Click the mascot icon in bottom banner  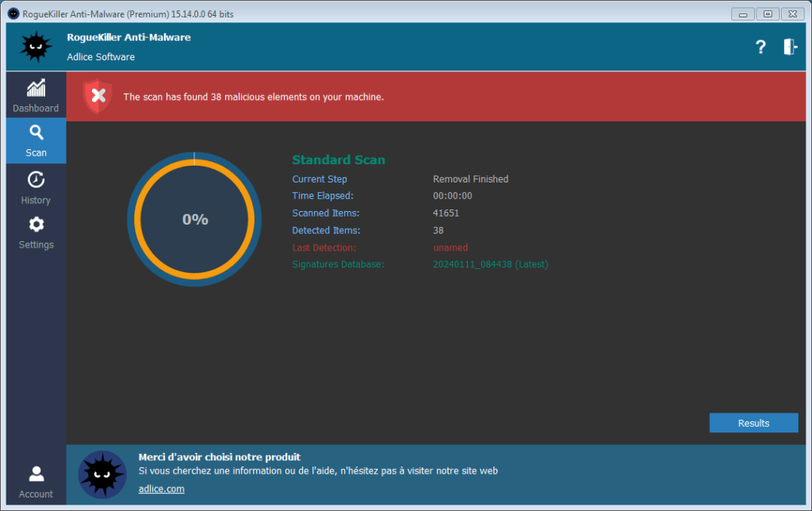coord(102,474)
